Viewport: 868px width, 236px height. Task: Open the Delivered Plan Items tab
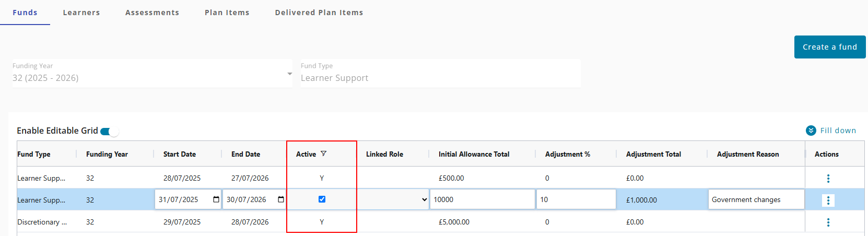tap(319, 13)
